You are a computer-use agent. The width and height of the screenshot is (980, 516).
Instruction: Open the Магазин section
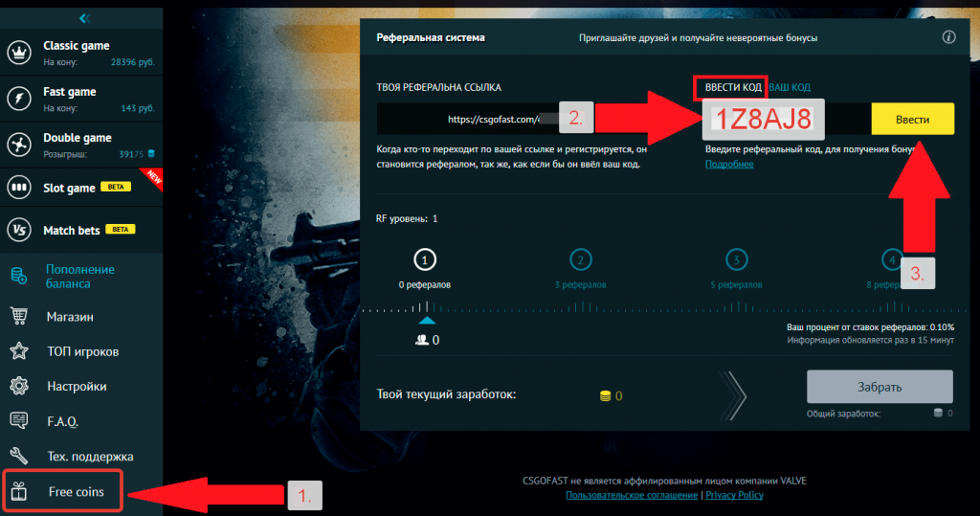click(x=70, y=317)
